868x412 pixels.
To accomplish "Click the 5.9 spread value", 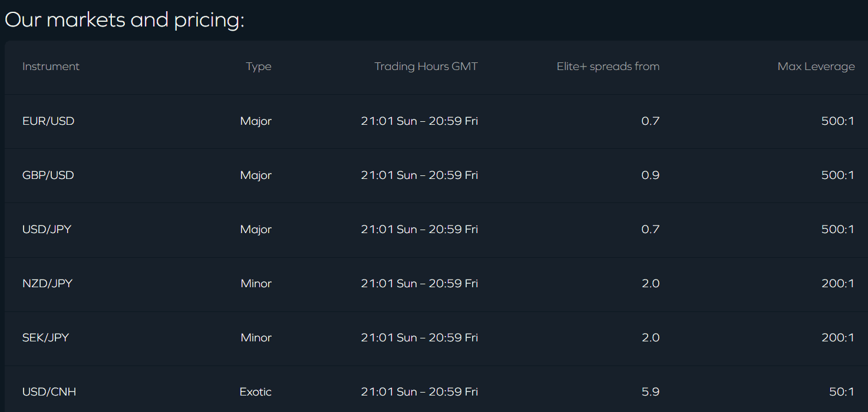I will click(x=650, y=392).
